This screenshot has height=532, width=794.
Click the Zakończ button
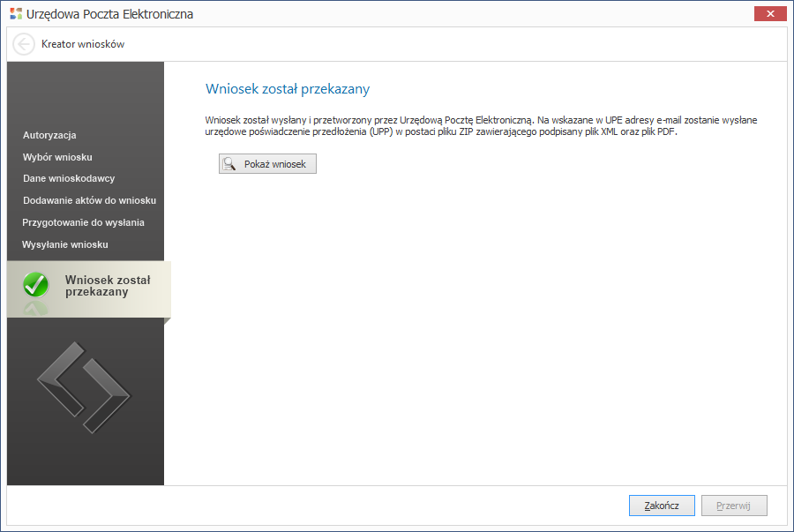[662, 506]
